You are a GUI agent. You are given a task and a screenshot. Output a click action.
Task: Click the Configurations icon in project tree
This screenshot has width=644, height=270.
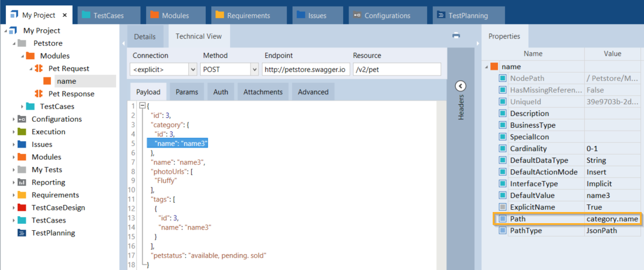pos(22,119)
